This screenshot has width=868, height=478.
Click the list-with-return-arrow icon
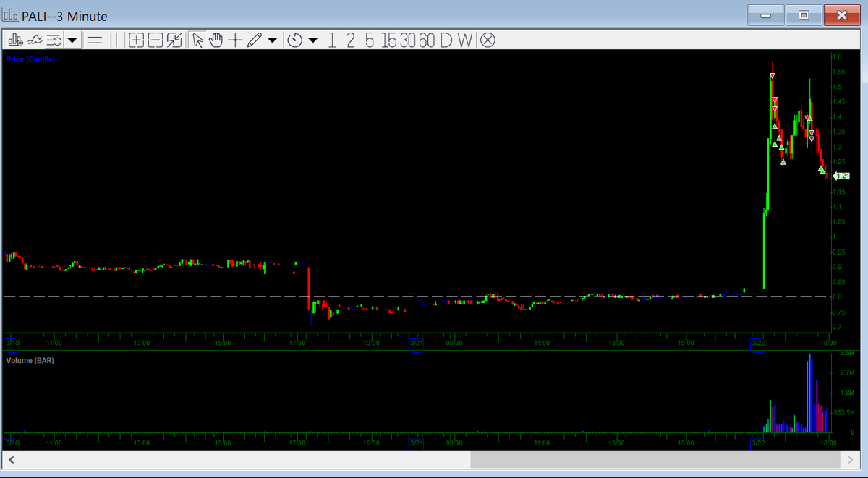[54, 39]
